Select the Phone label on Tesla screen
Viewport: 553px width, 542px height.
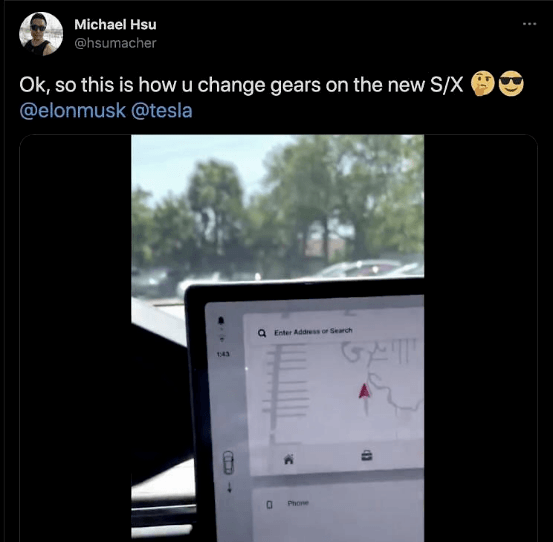coord(298,503)
